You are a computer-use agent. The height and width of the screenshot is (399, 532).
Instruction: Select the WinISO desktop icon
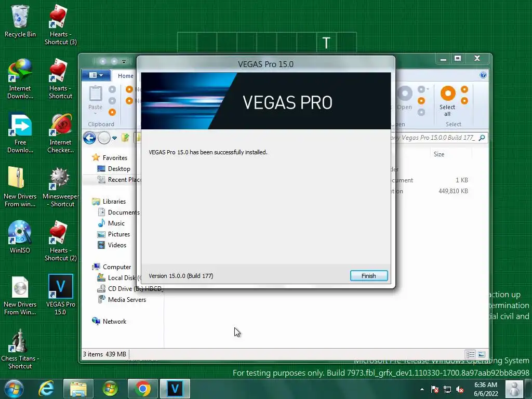click(20, 237)
